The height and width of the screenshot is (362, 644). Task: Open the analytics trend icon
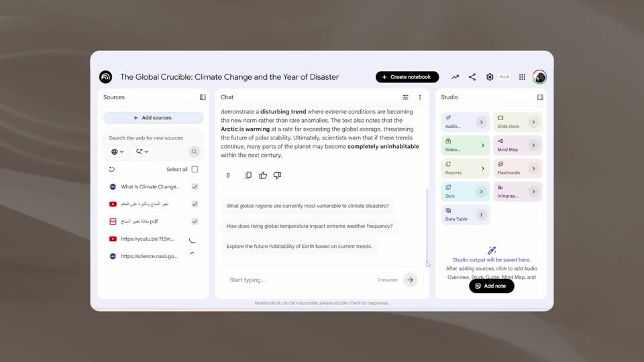pyautogui.click(x=455, y=76)
